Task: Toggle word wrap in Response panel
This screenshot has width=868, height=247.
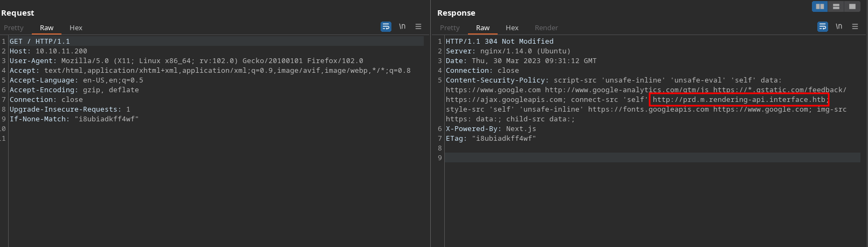Action: [822, 26]
